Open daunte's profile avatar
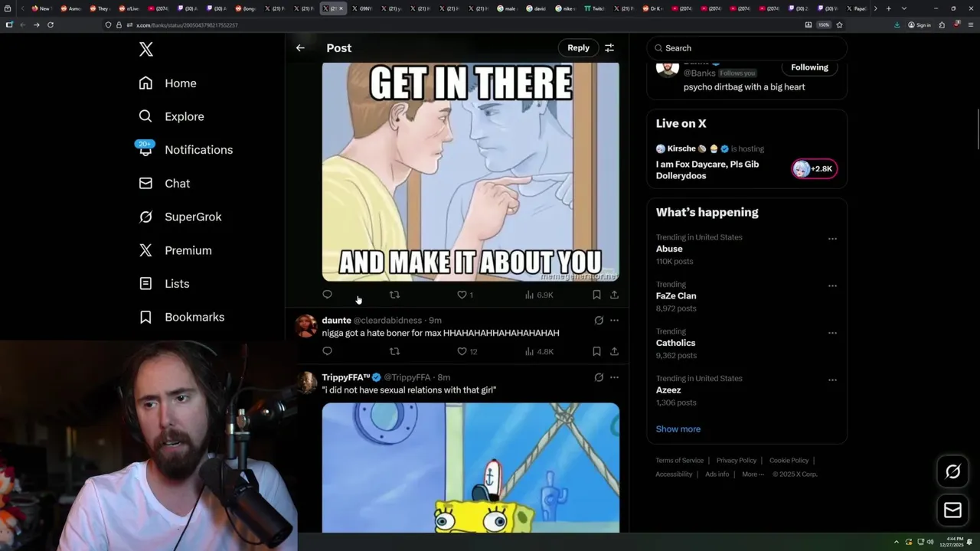 coord(305,326)
